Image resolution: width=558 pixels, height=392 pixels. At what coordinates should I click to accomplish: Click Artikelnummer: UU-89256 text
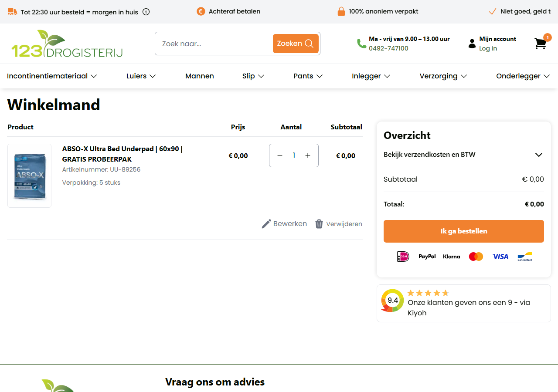pyautogui.click(x=102, y=169)
